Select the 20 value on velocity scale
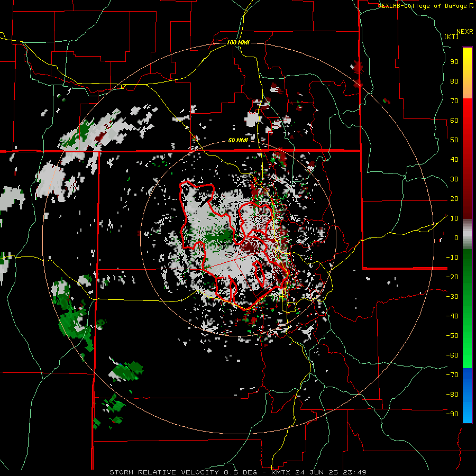Image resolution: width=476 pixels, height=476 pixels. (x=454, y=199)
